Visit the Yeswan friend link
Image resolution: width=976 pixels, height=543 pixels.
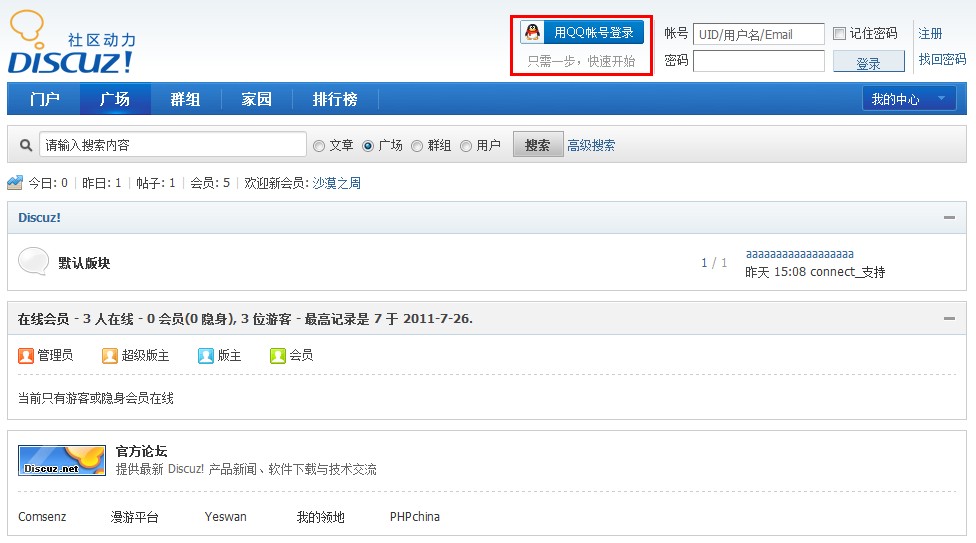pyautogui.click(x=225, y=517)
